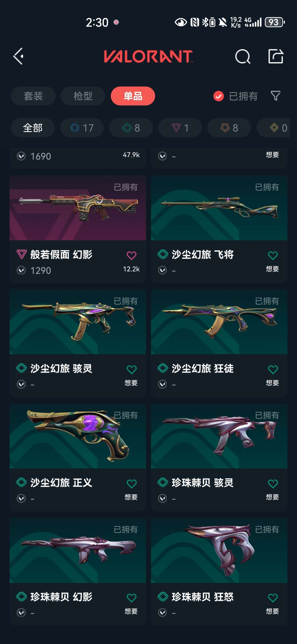Filter by pink triangle tier showing 1
Screen dimensions: 297x644
pyautogui.click(x=180, y=128)
